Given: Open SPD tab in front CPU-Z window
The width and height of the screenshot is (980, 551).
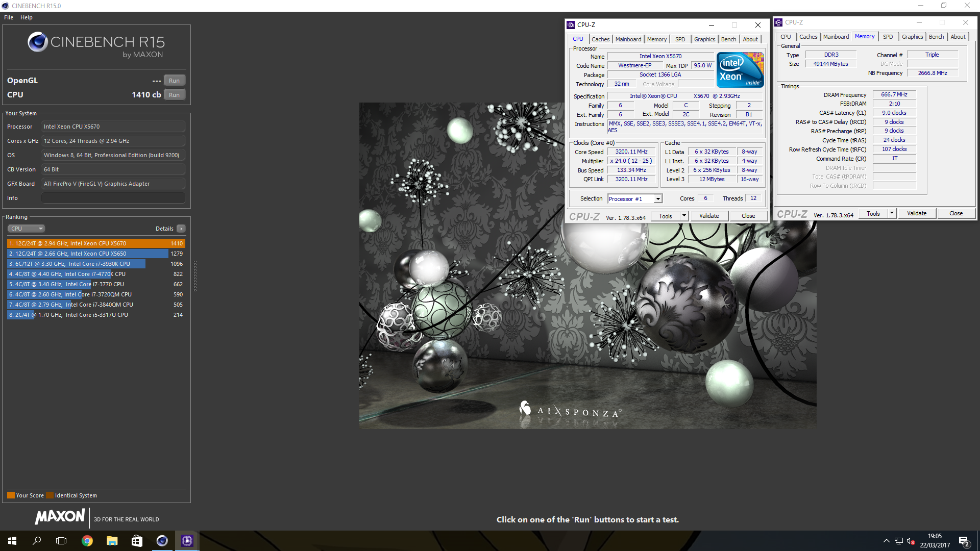Looking at the screenshot, I should click(680, 39).
